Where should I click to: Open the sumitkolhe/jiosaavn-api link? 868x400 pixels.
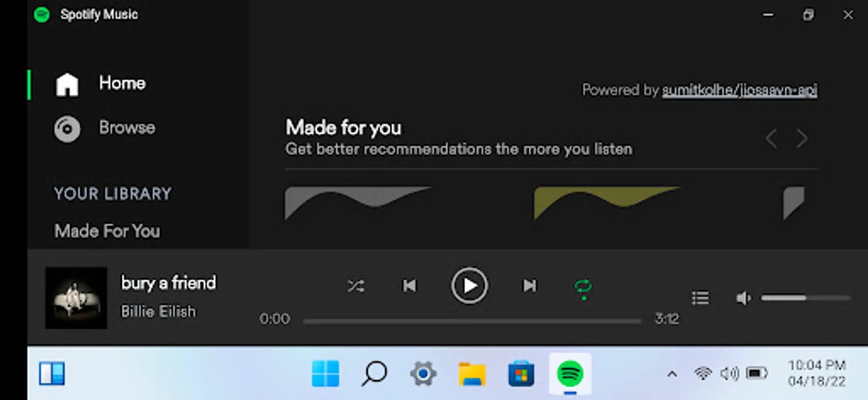tap(740, 90)
